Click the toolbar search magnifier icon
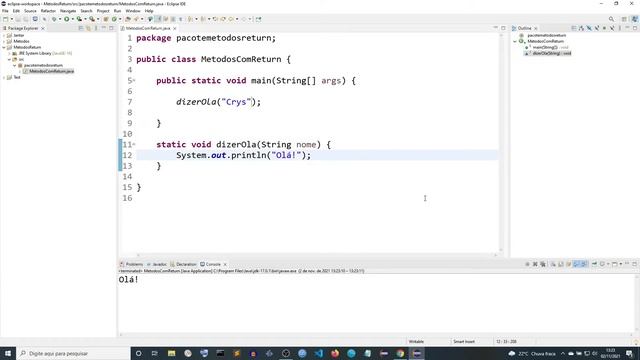The image size is (640, 360). 611,19
